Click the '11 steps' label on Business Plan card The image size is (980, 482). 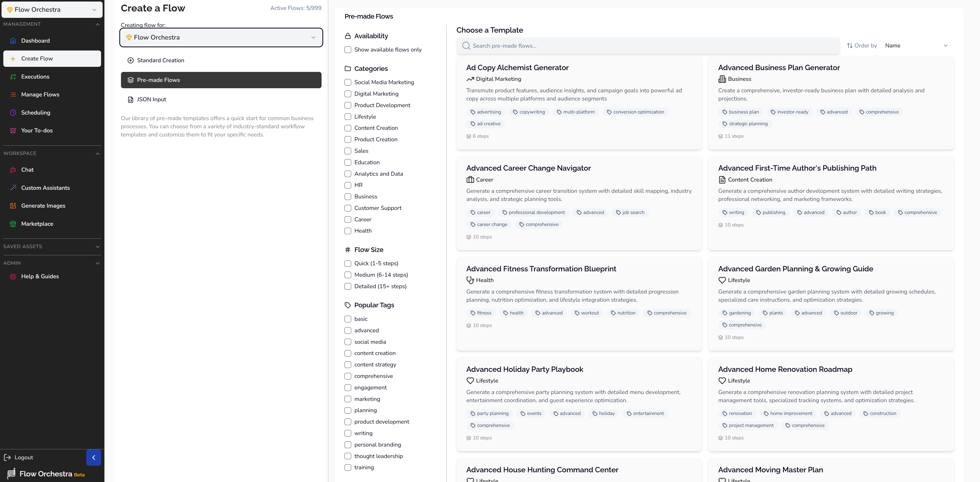tap(730, 136)
